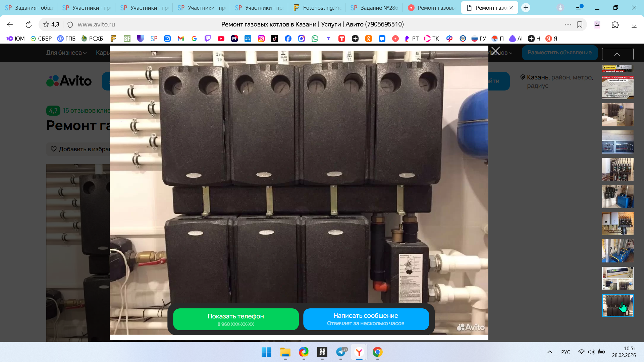Expand system tray hidden icons chevron
Image resolution: width=644 pixels, height=362 pixels.
tap(549, 352)
